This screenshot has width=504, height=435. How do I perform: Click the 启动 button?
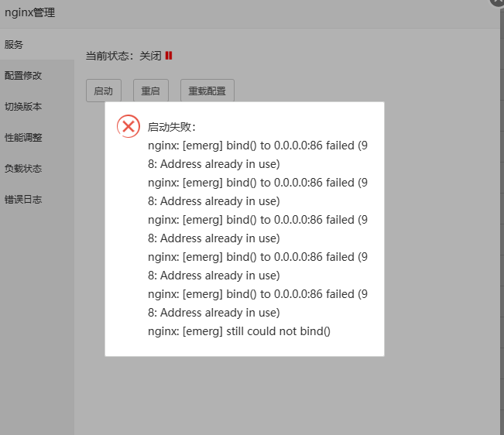coord(104,91)
